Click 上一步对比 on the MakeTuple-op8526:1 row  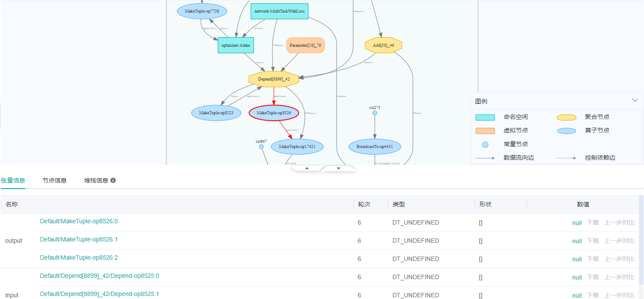tap(619, 241)
